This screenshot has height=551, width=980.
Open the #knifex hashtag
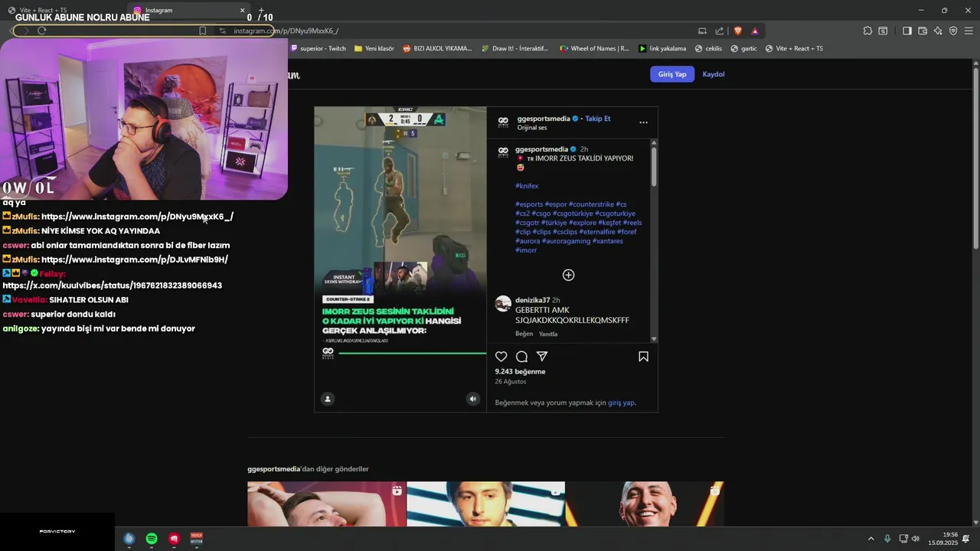pyautogui.click(x=527, y=186)
